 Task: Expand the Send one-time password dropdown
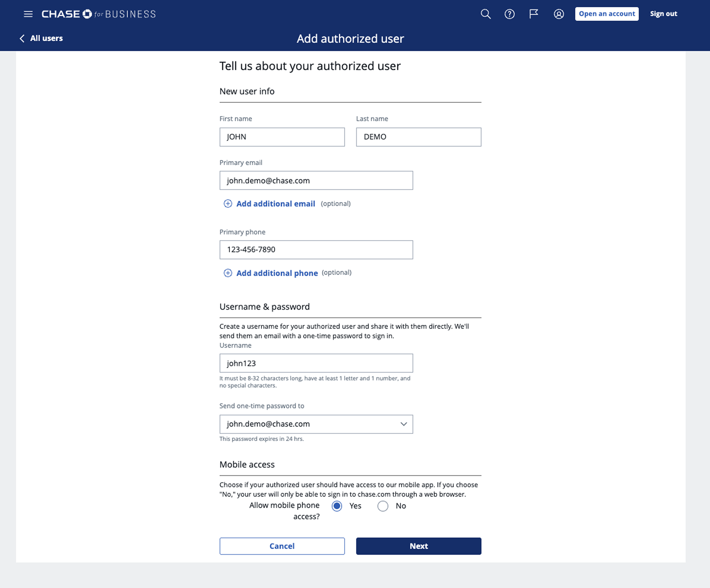[316, 424]
